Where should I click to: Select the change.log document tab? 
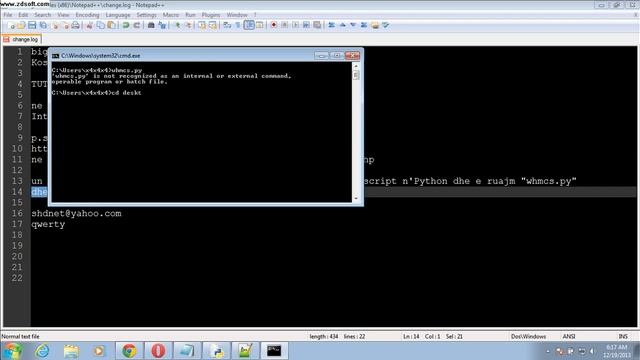pyautogui.click(x=21, y=40)
